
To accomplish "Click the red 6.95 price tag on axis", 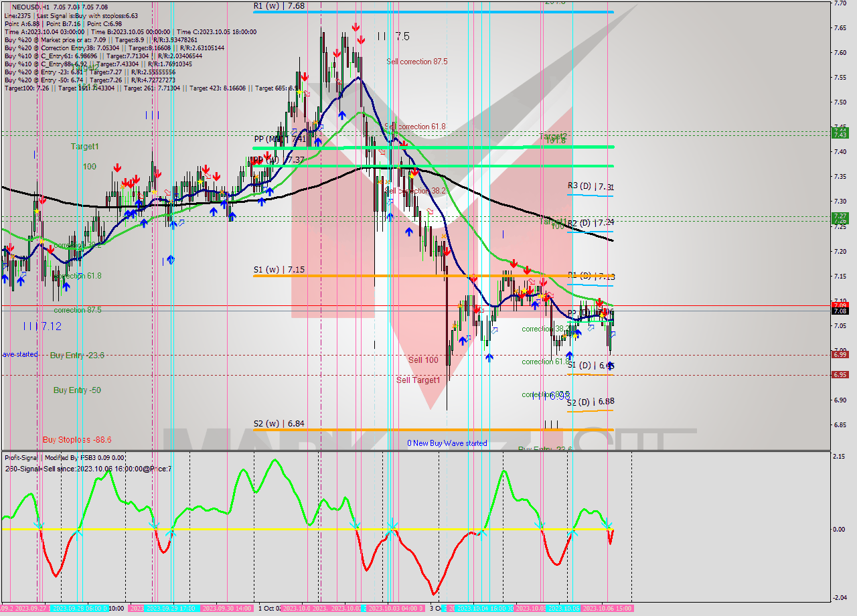I will [840, 375].
